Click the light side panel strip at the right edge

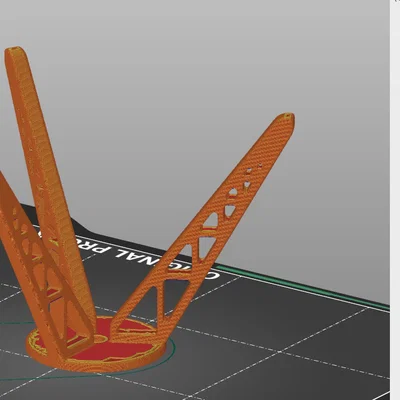pyautogui.click(x=395, y=200)
